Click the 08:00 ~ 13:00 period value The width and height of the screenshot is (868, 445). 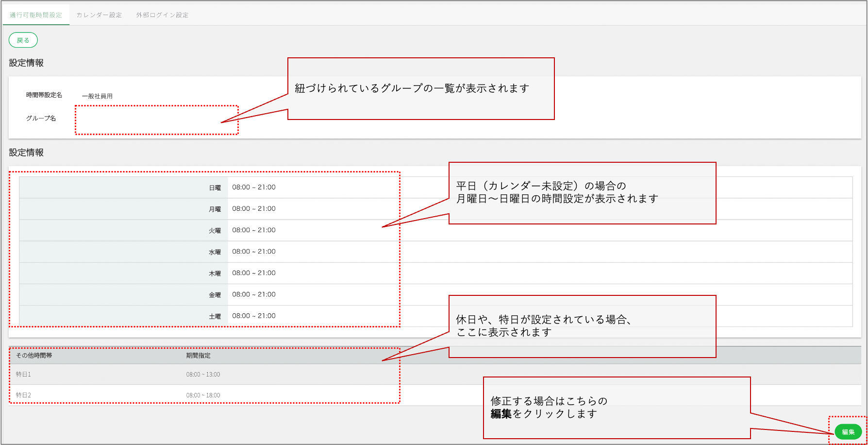tap(203, 375)
